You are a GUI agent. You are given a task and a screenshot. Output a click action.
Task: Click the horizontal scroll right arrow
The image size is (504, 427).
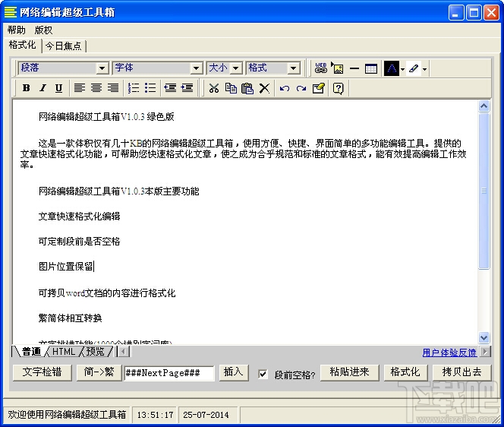pyautogui.click(x=485, y=352)
